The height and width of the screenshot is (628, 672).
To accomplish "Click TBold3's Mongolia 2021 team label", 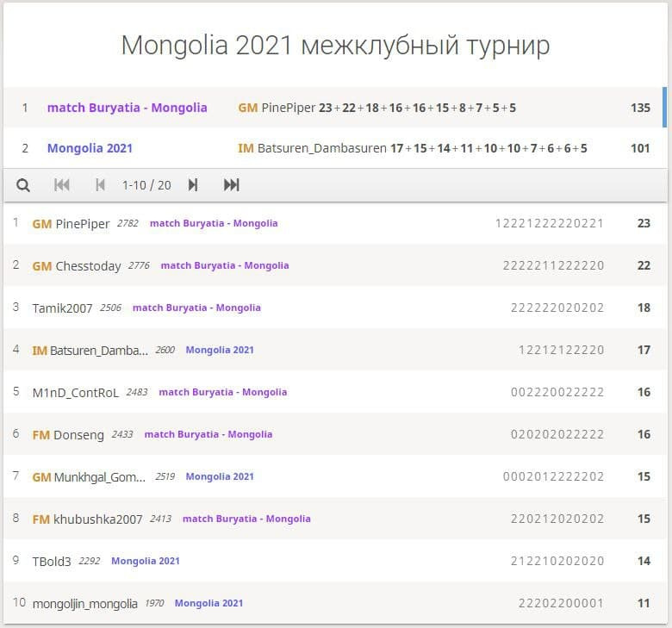I will click(145, 561).
